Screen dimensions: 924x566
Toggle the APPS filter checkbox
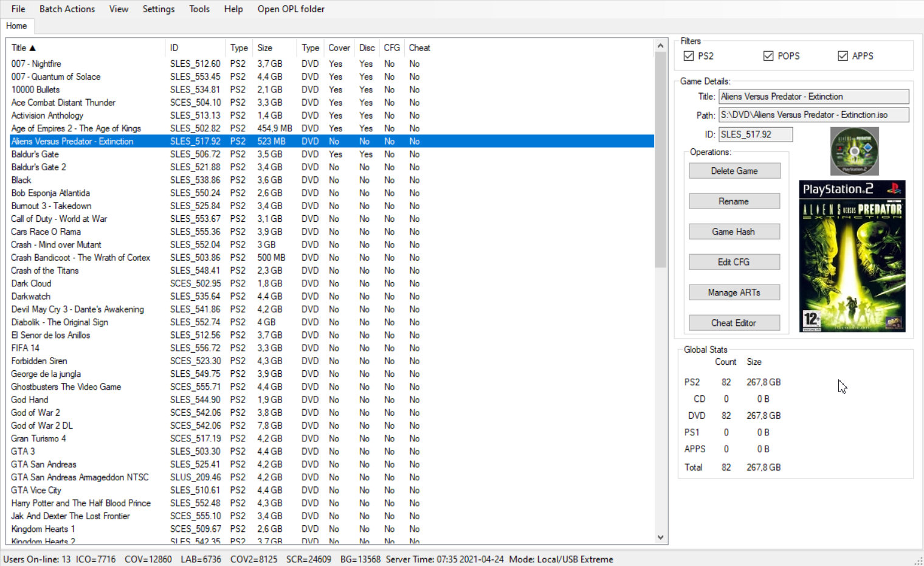[843, 56]
